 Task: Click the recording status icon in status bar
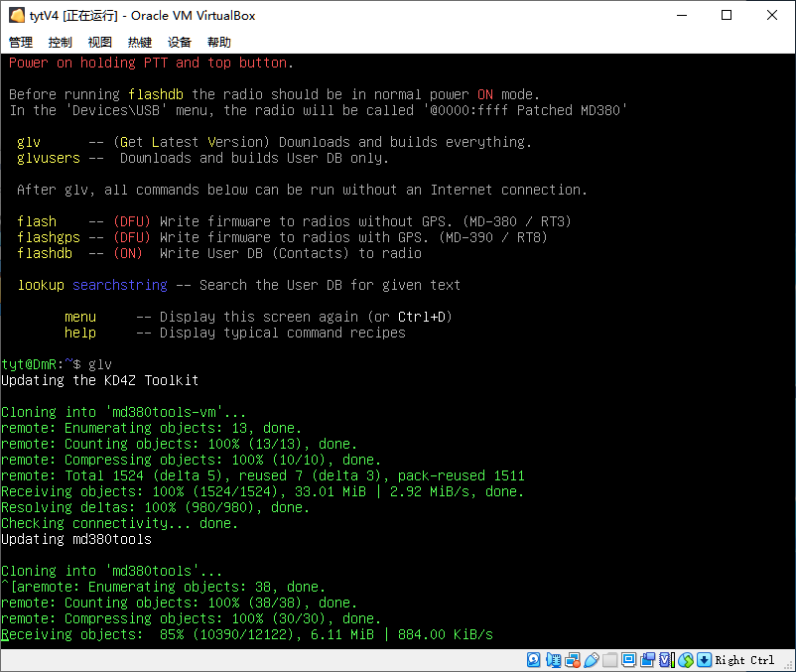click(647, 660)
